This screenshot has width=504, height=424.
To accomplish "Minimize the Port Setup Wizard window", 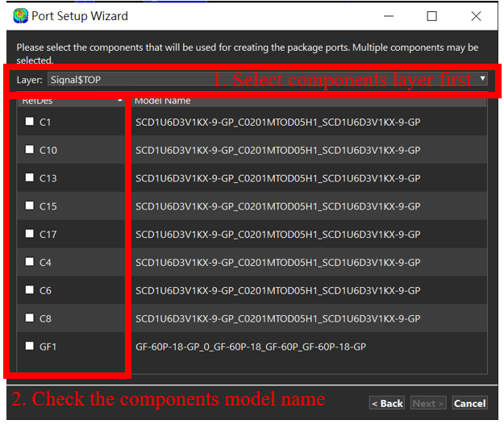I will click(x=389, y=16).
